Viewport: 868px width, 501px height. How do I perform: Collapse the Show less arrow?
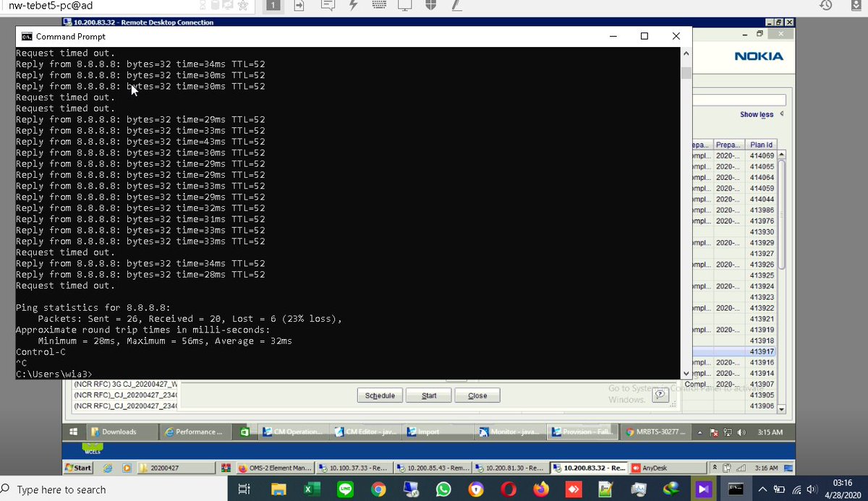pyautogui.click(x=782, y=114)
